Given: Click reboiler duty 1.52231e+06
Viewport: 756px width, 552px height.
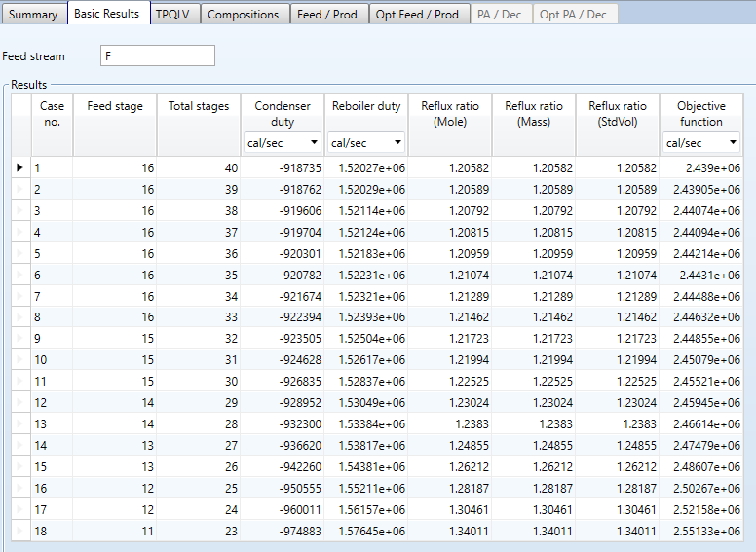Looking at the screenshot, I should (x=366, y=276).
